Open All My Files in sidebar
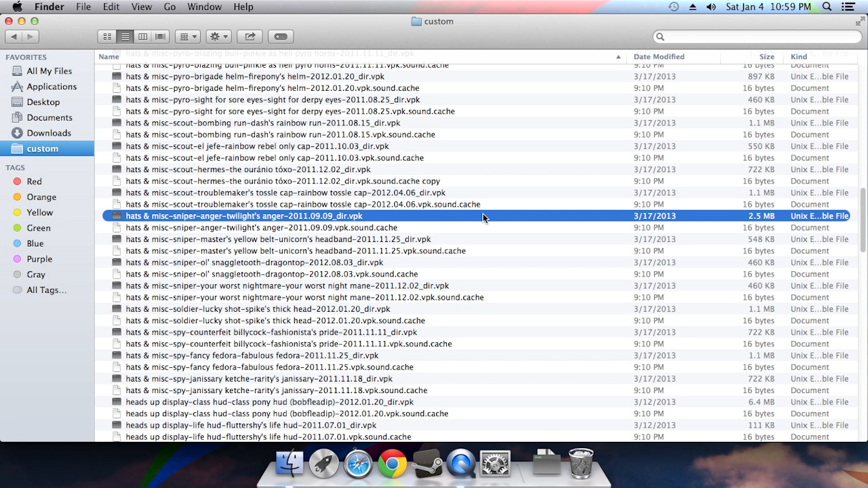This screenshot has height=488, width=868. pyautogui.click(x=48, y=71)
